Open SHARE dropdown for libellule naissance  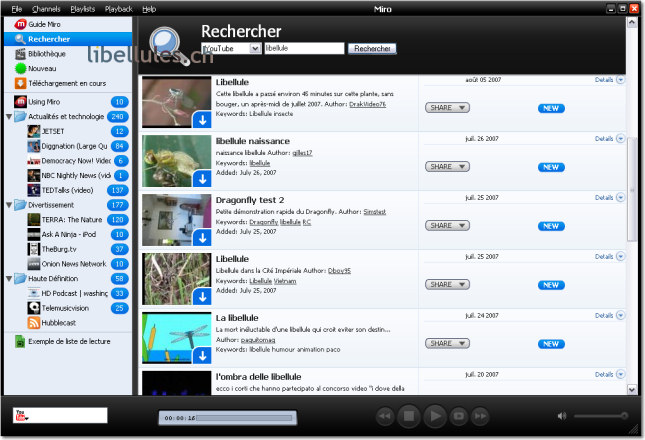point(447,167)
